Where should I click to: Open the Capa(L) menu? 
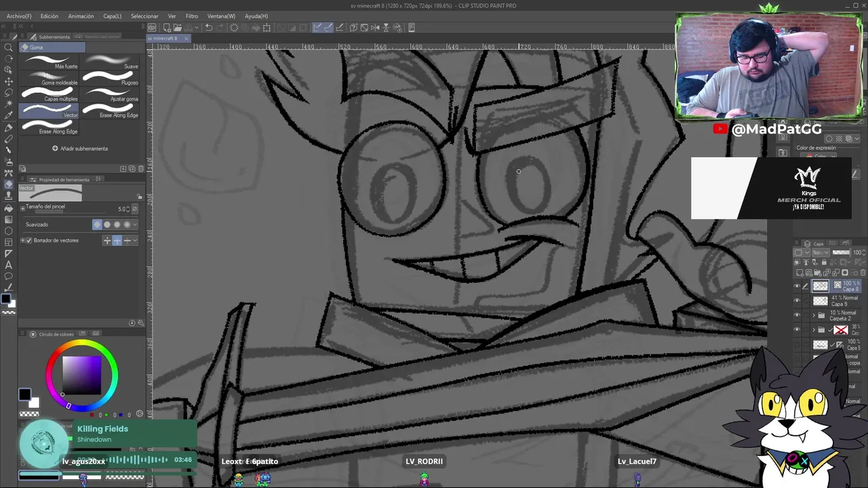(x=112, y=16)
